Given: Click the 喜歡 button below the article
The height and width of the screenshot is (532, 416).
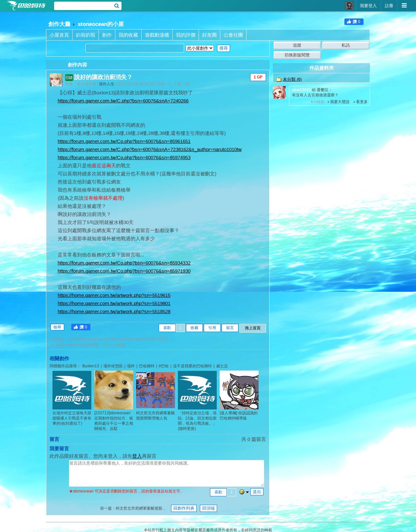Looking at the screenshot, I should point(167,328).
